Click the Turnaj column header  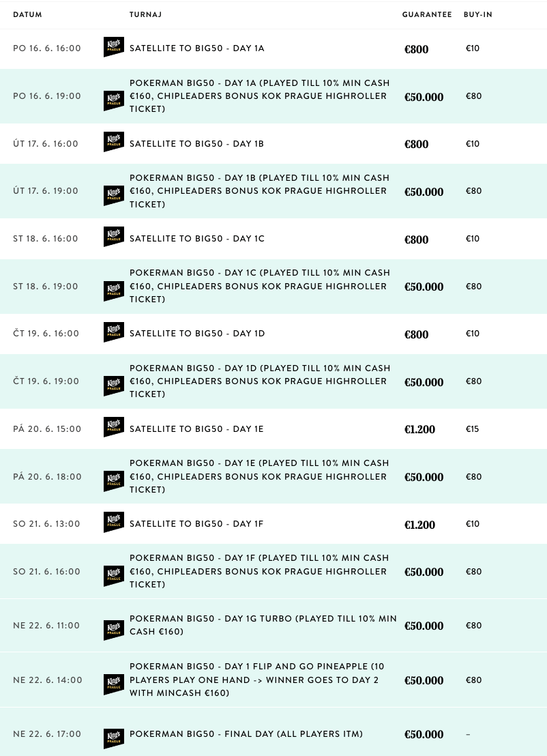click(x=145, y=14)
